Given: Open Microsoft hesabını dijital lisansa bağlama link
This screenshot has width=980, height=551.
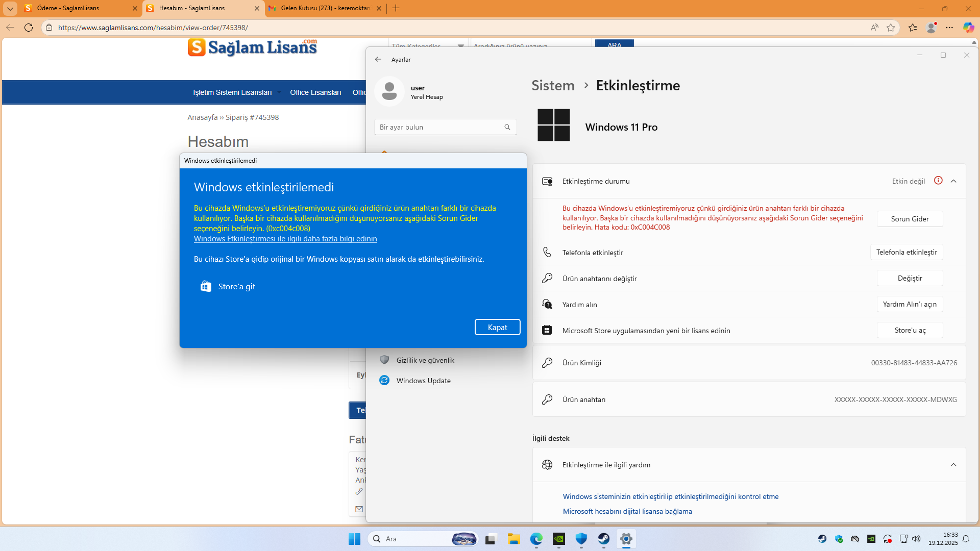Looking at the screenshot, I should click(x=627, y=511).
